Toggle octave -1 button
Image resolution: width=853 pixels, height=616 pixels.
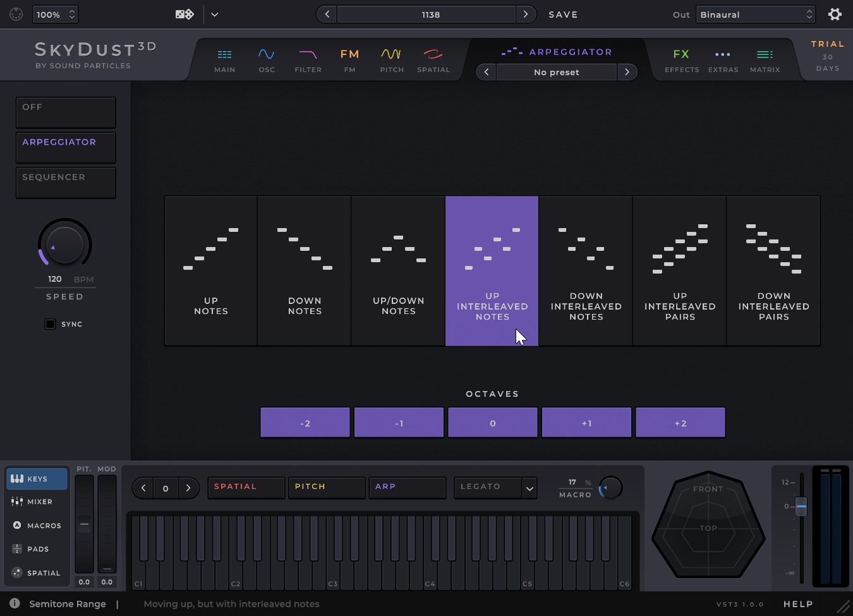(x=399, y=423)
